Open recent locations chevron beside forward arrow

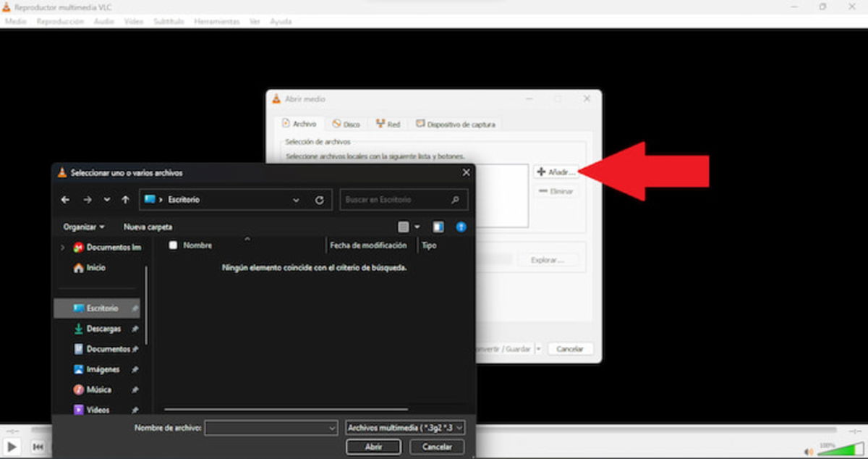pos(107,200)
